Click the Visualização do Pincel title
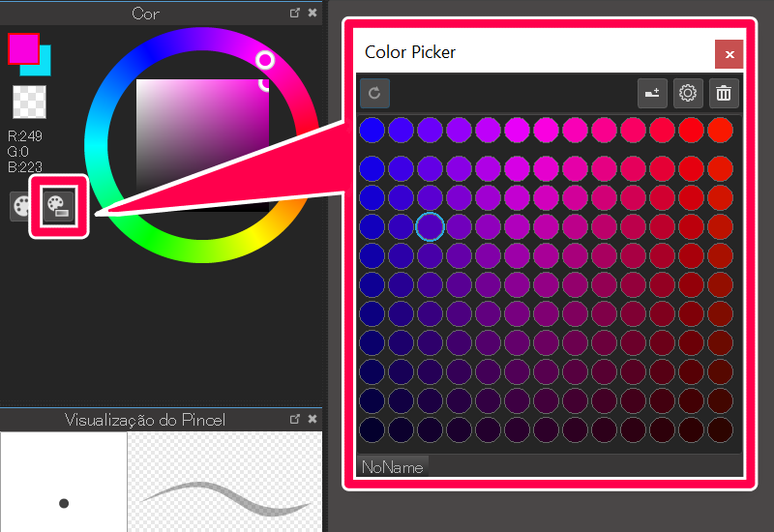774x532 pixels. pyautogui.click(x=145, y=420)
